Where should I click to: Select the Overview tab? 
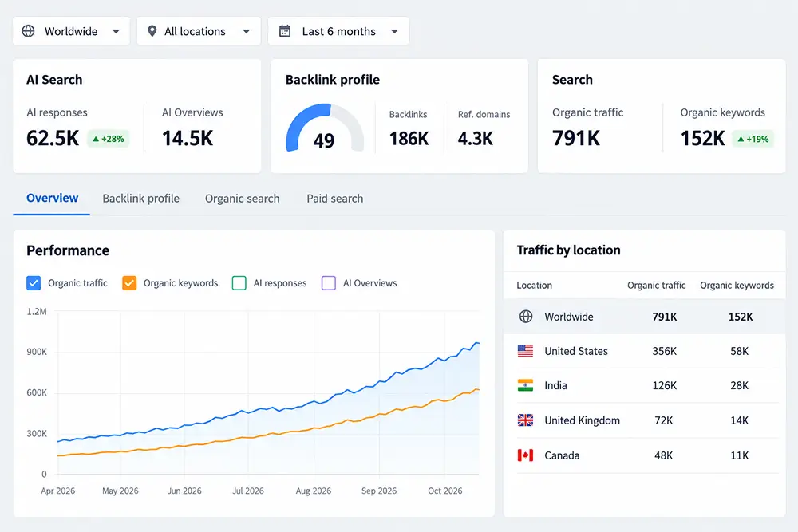click(53, 198)
